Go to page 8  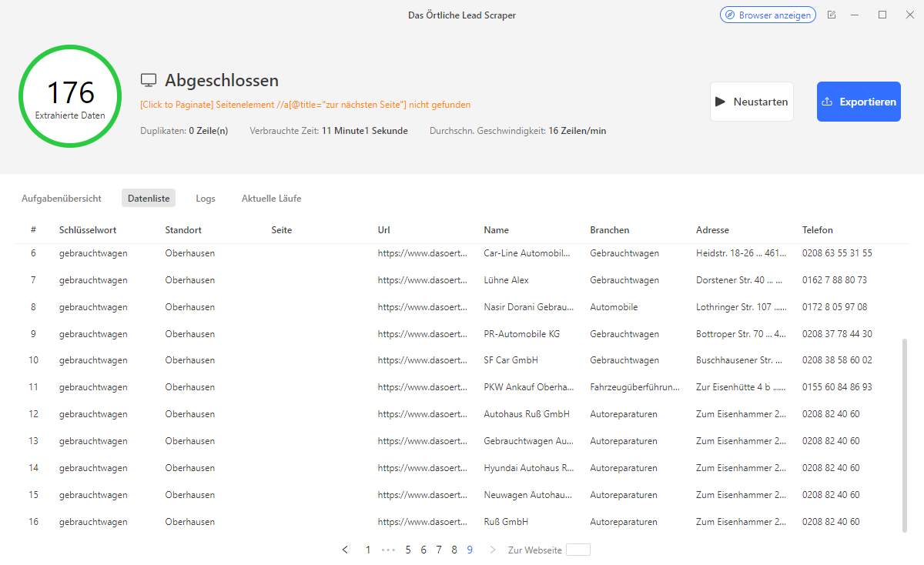pyautogui.click(x=454, y=550)
